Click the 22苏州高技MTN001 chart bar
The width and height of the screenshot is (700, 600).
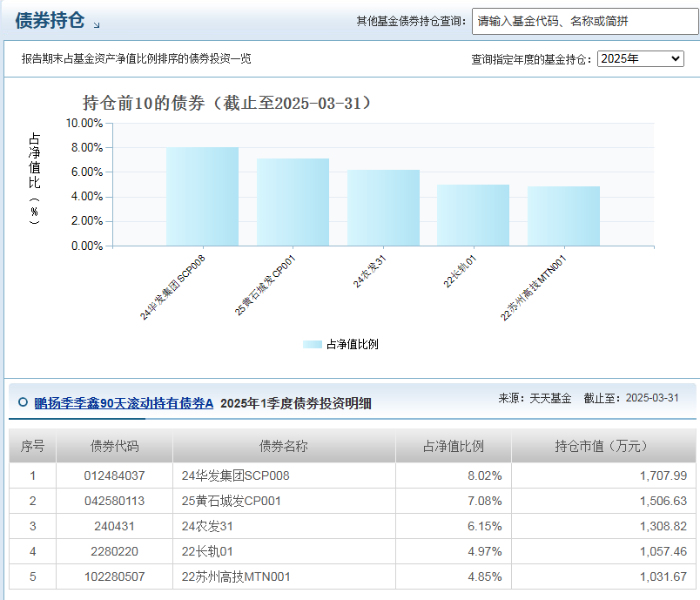tap(564, 216)
